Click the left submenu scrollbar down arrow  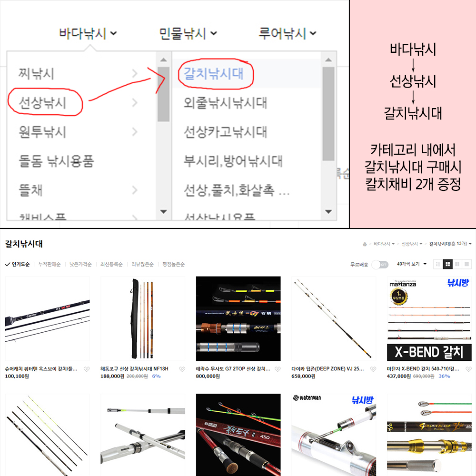coord(164,212)
